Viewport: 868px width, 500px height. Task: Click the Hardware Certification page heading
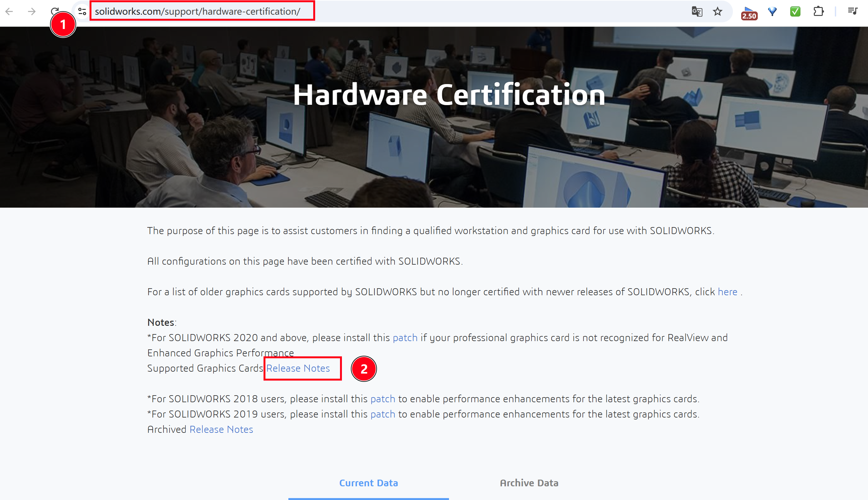click(x=449, y=95)
